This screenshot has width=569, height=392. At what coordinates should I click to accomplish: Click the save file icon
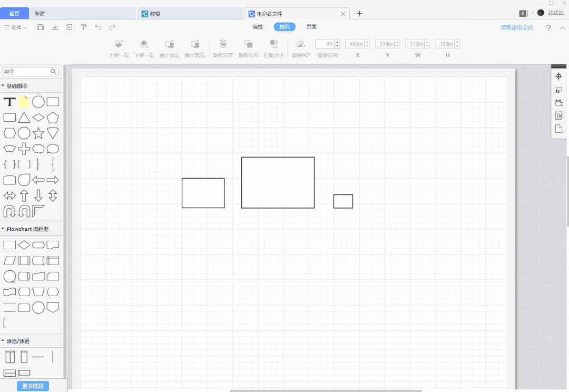coord(40,27)
